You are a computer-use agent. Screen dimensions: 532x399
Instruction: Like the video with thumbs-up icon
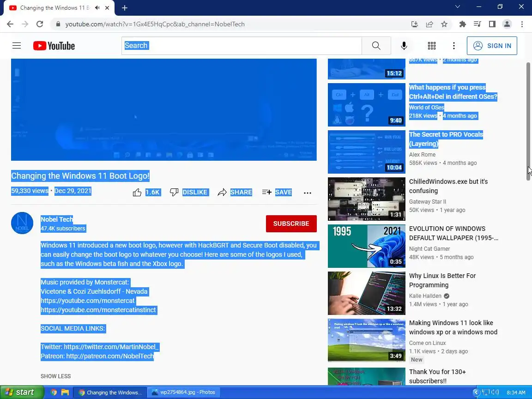click(x=137, y=193)
